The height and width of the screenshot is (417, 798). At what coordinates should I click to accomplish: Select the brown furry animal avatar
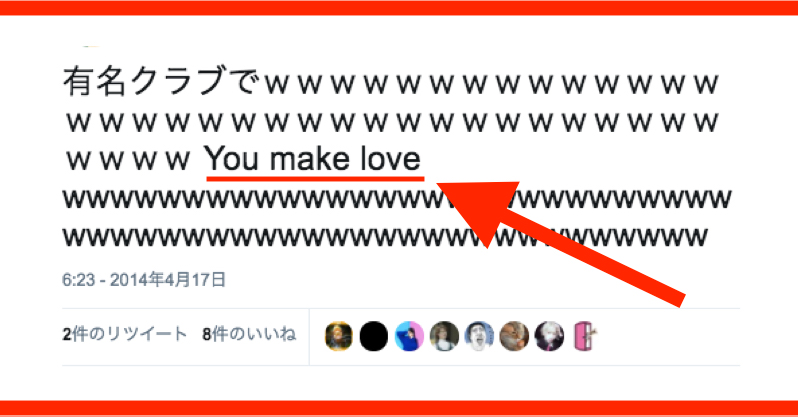(x=514, y=336)
